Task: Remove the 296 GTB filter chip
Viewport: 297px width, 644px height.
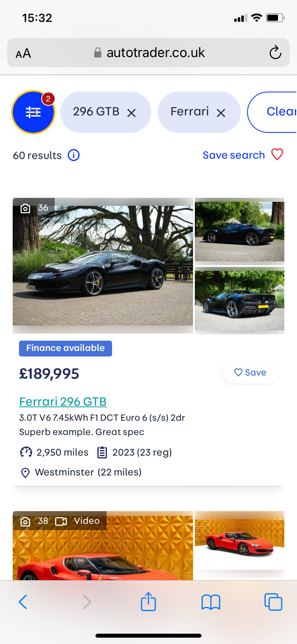Action: pos(131,113)
